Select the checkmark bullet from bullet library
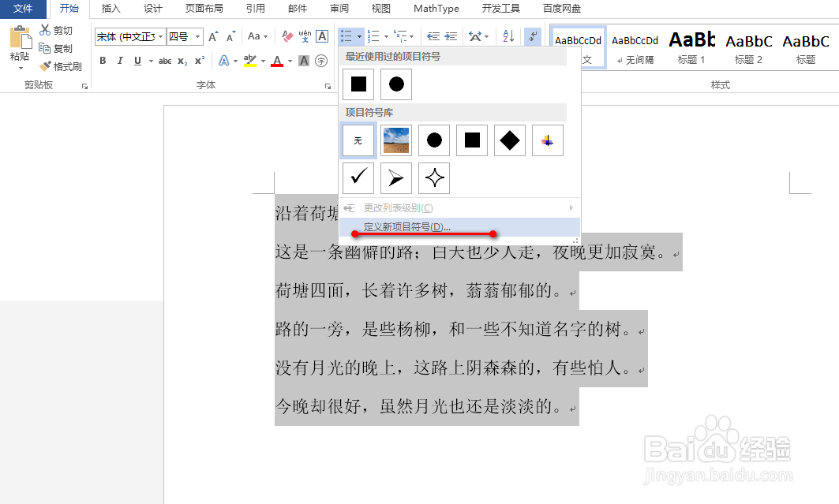 point(358,177)
